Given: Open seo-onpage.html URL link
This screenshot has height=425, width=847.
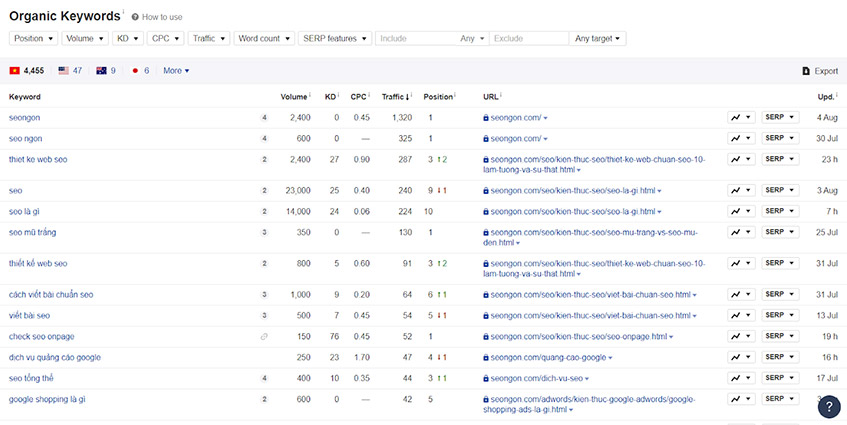Looking at the screenshot, I should 579,336.
